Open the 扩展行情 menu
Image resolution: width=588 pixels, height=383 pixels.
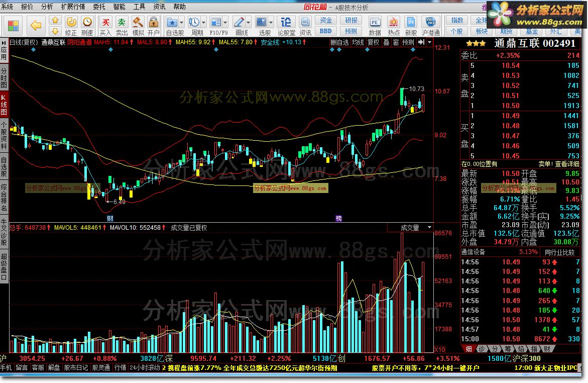(x=73, y=7)
